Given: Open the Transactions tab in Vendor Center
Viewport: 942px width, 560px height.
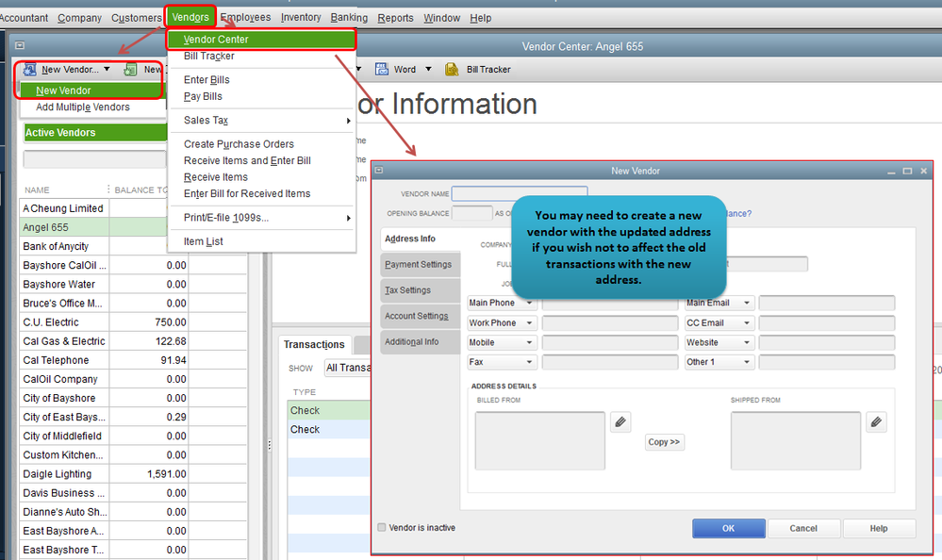Looking at the screenshot, I should pos(314,345).
